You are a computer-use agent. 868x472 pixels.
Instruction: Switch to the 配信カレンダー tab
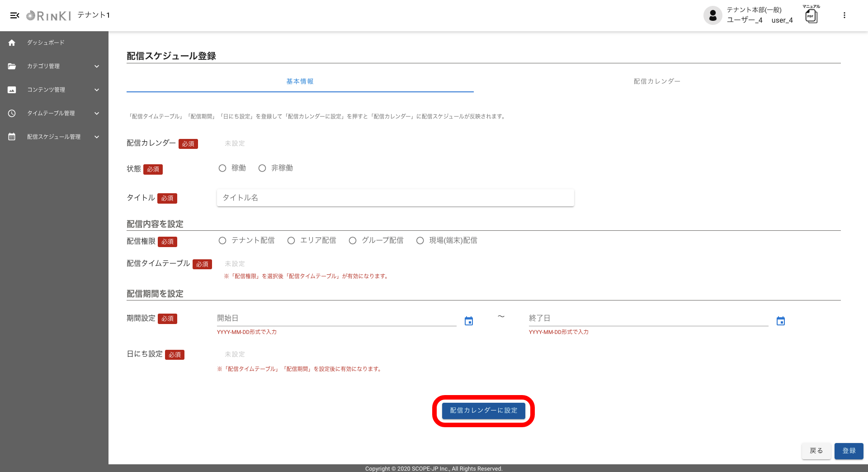click(656, 81)
